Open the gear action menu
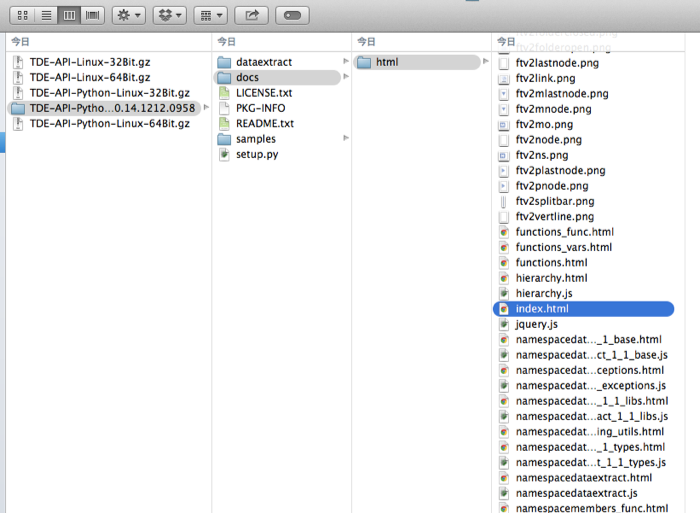700x513 pixels. tap(128, 16)
